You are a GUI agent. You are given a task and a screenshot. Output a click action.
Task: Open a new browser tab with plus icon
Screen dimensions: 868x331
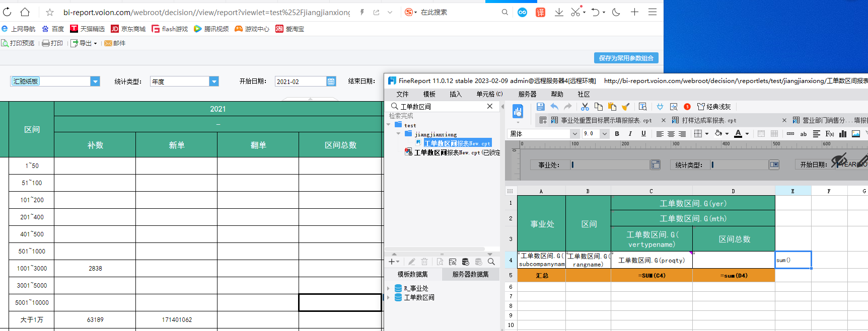(x=634, y=12)
